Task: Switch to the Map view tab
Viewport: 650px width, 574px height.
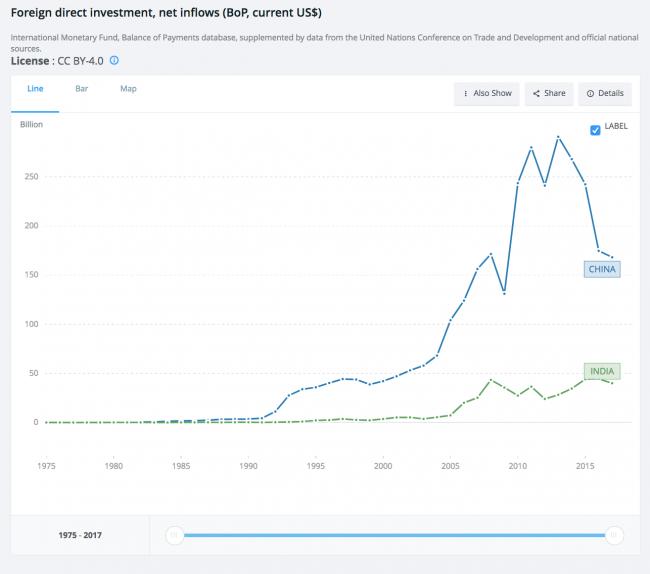Action: click(128, 89)
